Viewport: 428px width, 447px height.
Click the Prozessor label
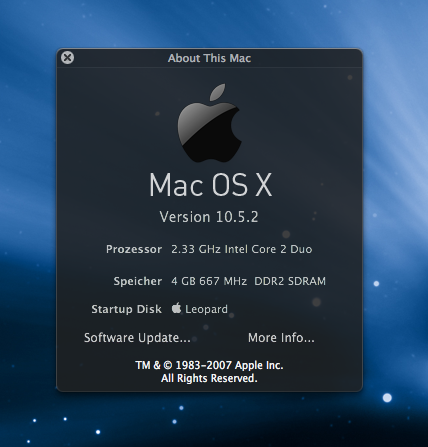[x=134, y=249]
